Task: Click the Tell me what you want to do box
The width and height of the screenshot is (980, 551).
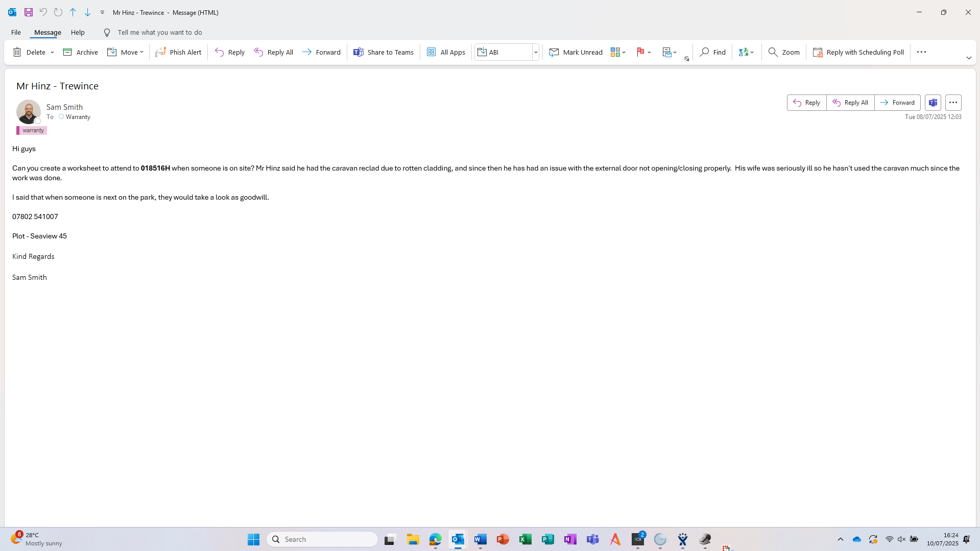Action: click(159, 32)
